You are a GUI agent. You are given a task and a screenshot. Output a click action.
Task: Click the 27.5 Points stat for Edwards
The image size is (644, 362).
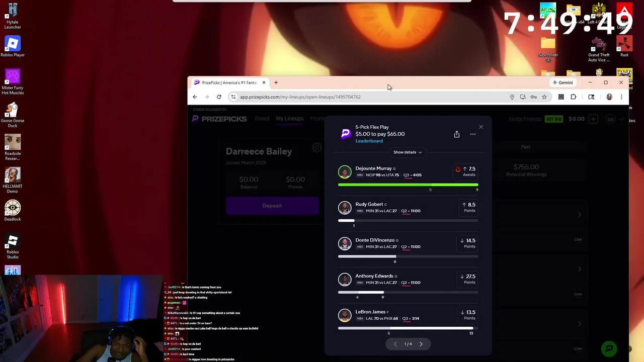(467, 279)
